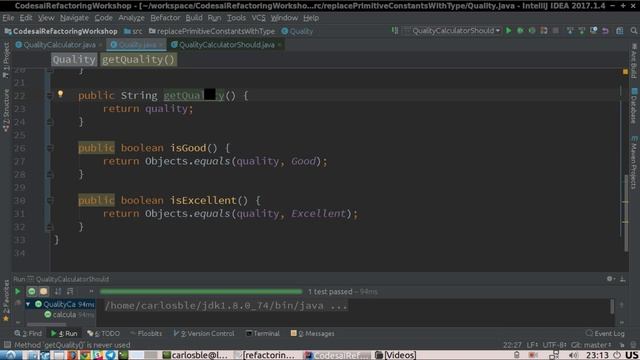The height and width of the screenshot is (360, 640).
Task: Open the Git: master branch popup
Action: click(x=591, y=345)
